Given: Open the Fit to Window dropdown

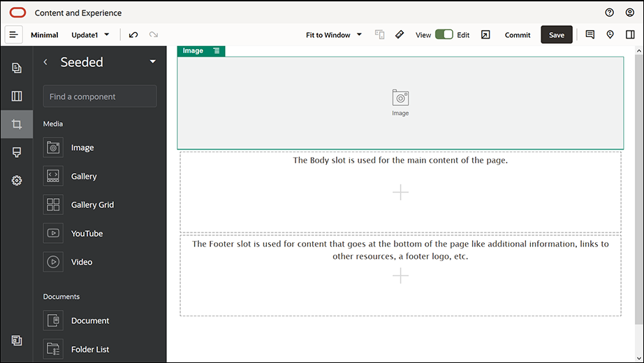Looking at the screenshot, I should (x=333, y=35).
